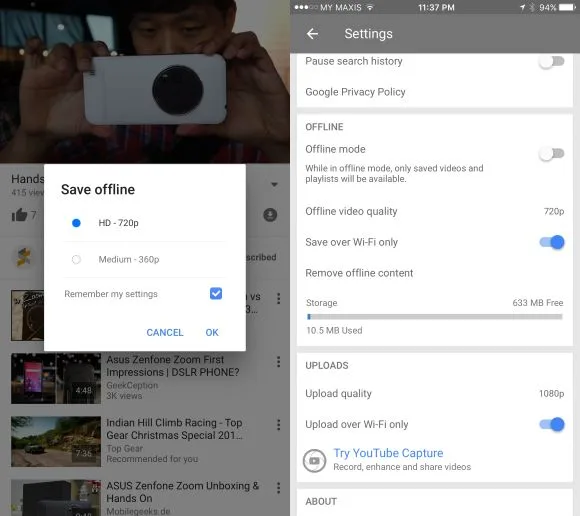The width and height of the screenshot is (580, 516).
Task: Tap the 10.5 MB Used text
Action: pyautogui.click(x=334, y=330)
